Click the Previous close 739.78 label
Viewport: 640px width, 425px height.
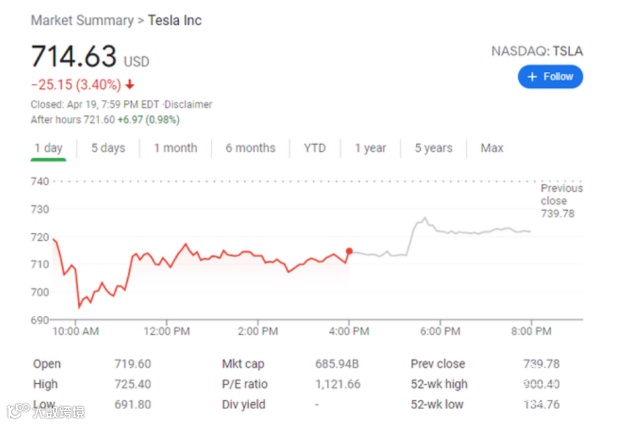pos(560,200)
